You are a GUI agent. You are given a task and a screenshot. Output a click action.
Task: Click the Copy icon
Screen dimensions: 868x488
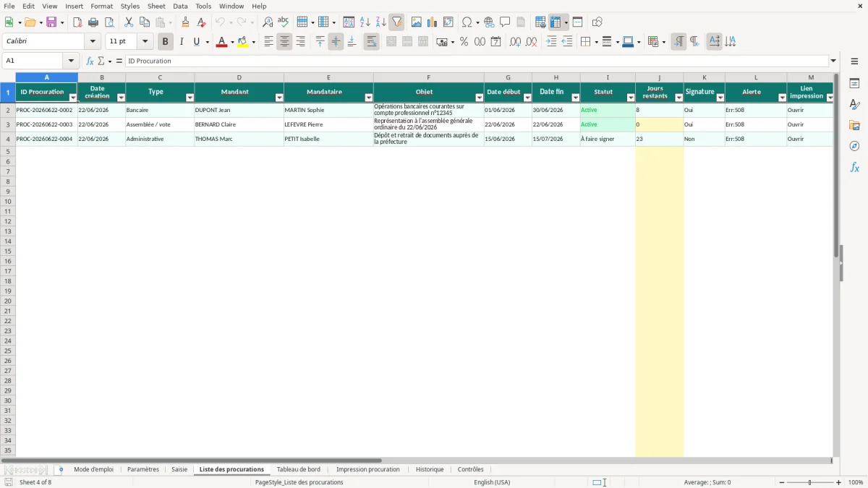pyautogui.click(x=145, y=22)
